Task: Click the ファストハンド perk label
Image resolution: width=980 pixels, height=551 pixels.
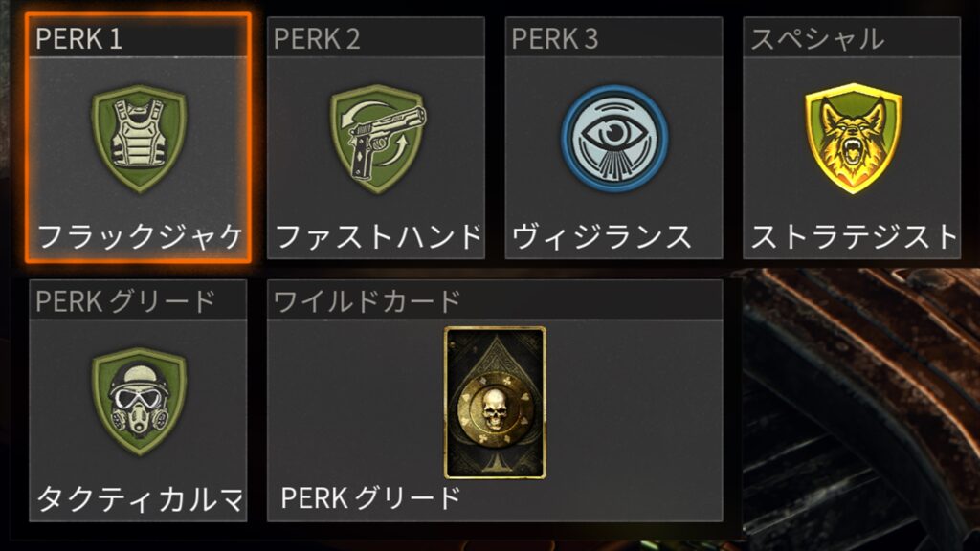Action: click(378, 237)
